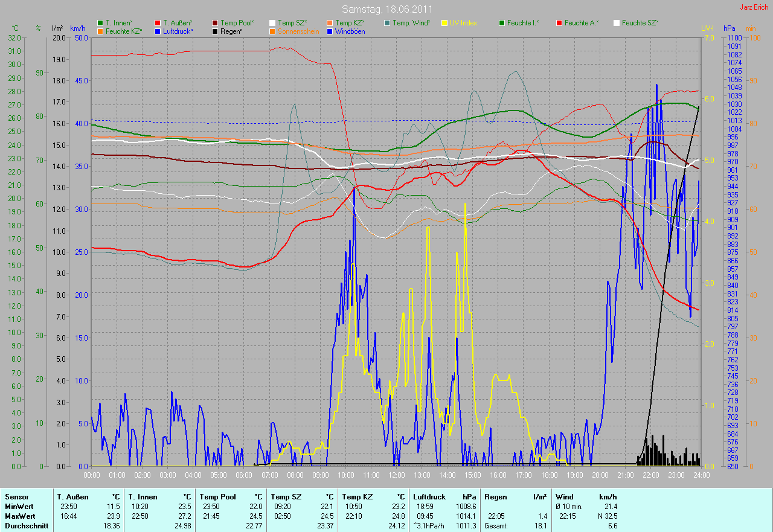
Task: Click the 'T. Innen*' legend label
Action: [119, 23]
